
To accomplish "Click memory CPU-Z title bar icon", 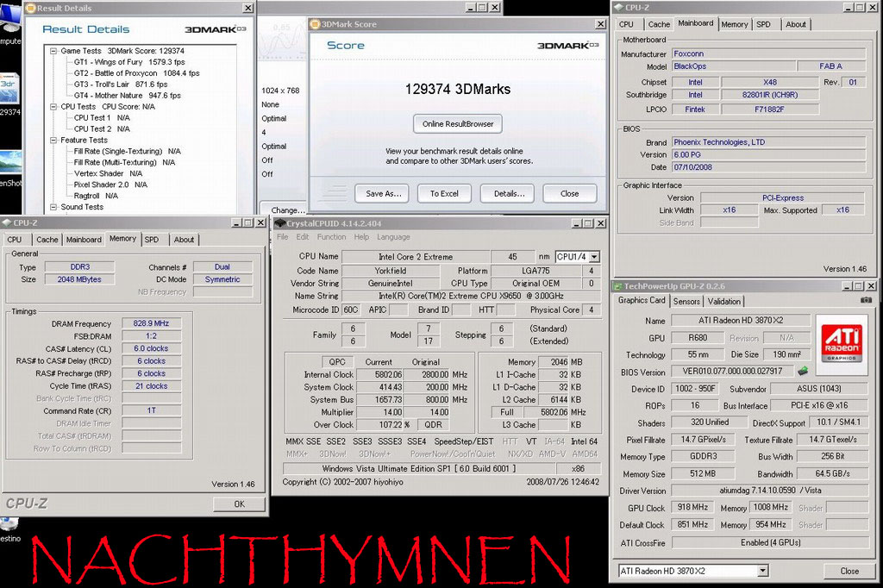I will click(7, 222).
